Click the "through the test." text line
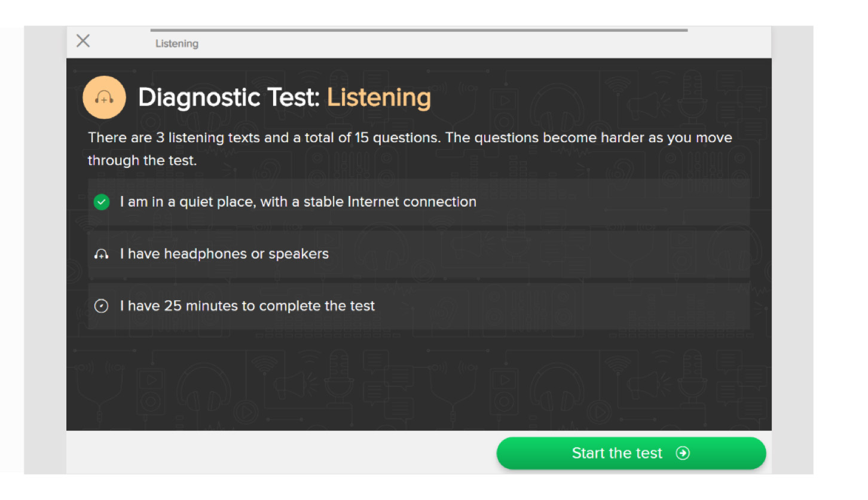This screenshot has width=868, height=500. (x=142, y=161)
